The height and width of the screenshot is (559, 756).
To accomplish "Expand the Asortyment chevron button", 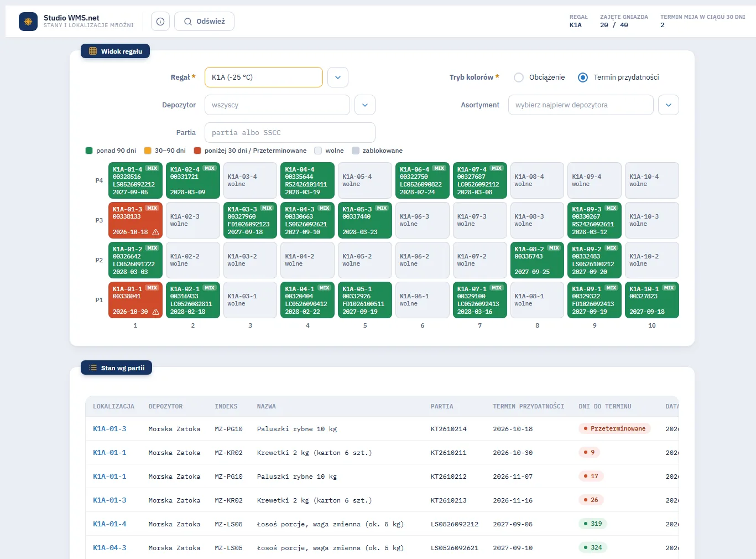I will [x=669, y=105].
